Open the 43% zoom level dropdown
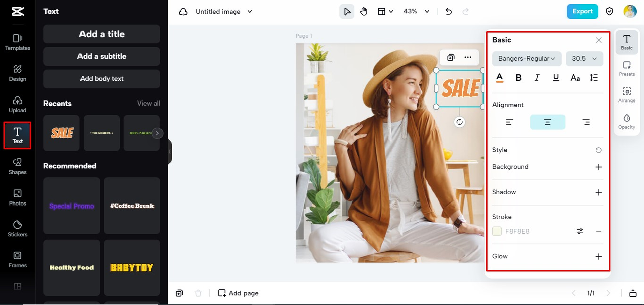This screenshot has width=644, height=305. 417,11
